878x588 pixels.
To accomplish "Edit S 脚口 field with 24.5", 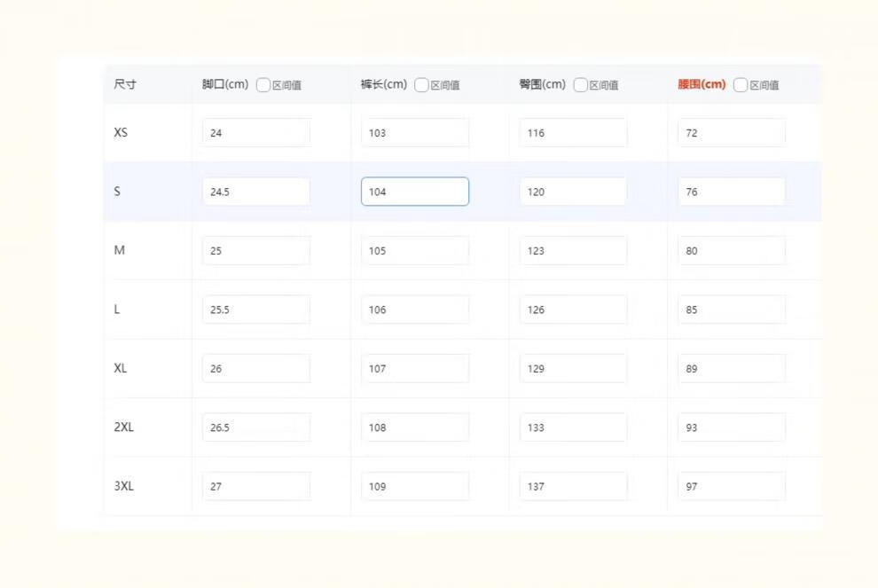I will pos(256,192).
